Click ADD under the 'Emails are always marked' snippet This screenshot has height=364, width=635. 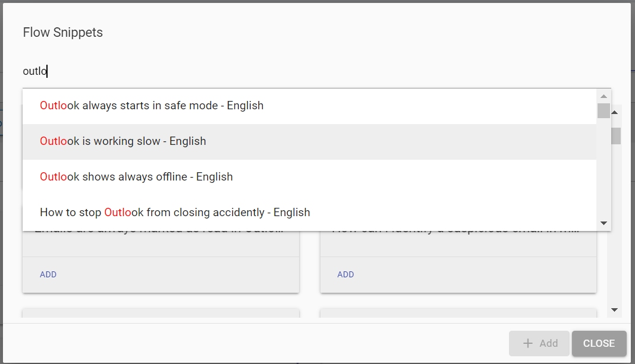tap(48, 274)
